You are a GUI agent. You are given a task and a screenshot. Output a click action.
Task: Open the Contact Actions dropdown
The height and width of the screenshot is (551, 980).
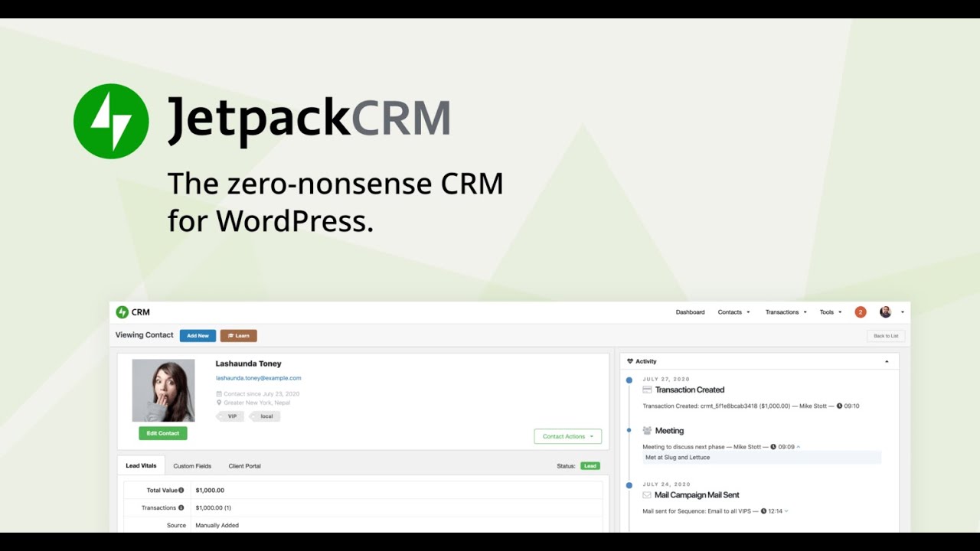pos(567,436)
